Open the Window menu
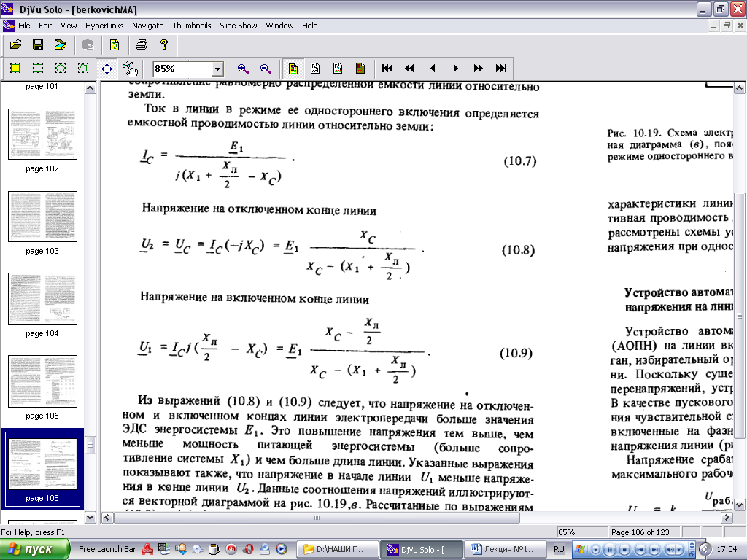 pos(279,26)
